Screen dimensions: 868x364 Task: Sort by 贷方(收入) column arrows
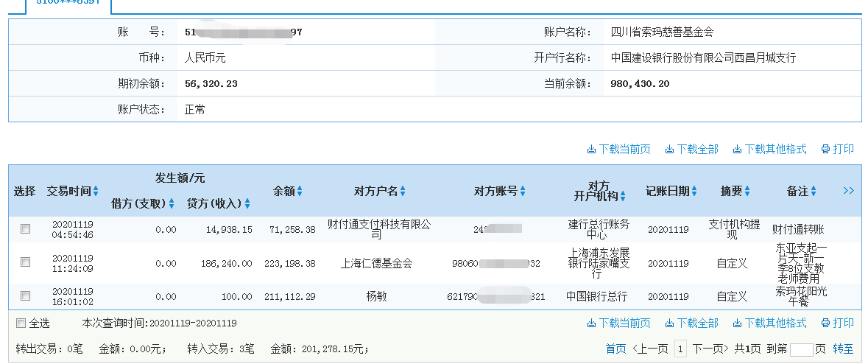pos(247,204)
